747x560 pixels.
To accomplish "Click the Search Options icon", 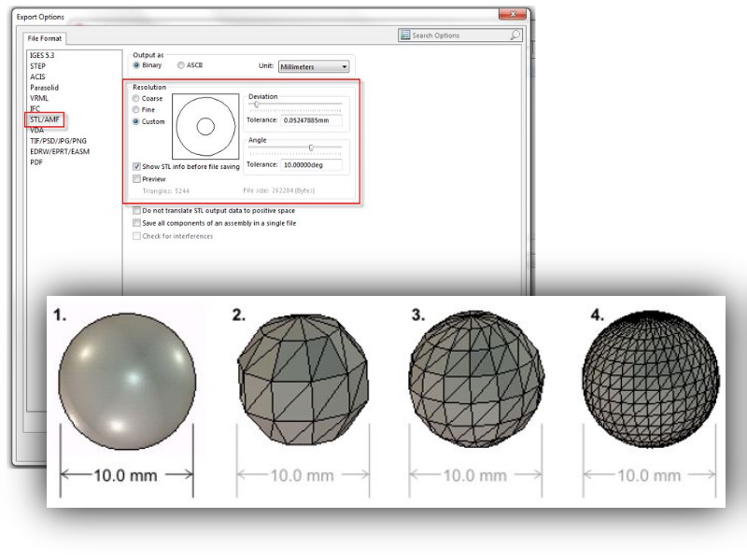I will tap(405, 35).
